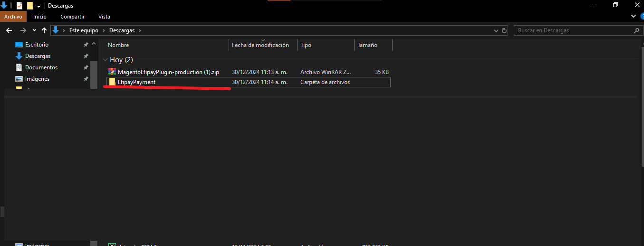
Task: Click the Buscar en Descargas search field
Action: pyautogui.click(x=573, y=30)
